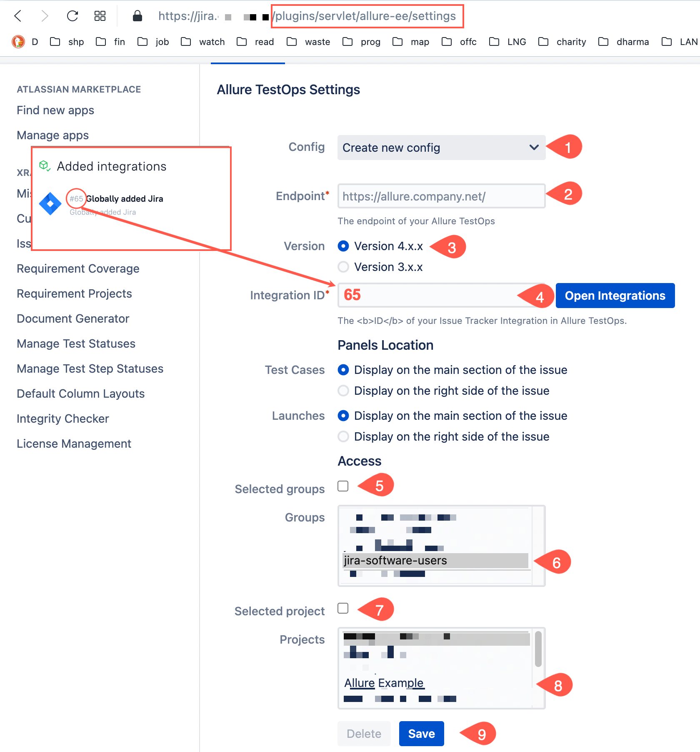
Task: Open the fin bookmarks folder
Action: point(110,42)
